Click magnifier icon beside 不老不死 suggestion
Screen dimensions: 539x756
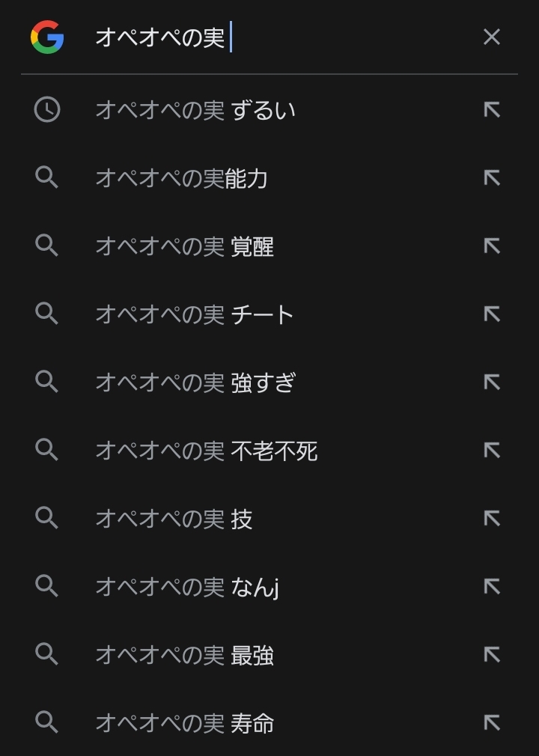[46, 451]
